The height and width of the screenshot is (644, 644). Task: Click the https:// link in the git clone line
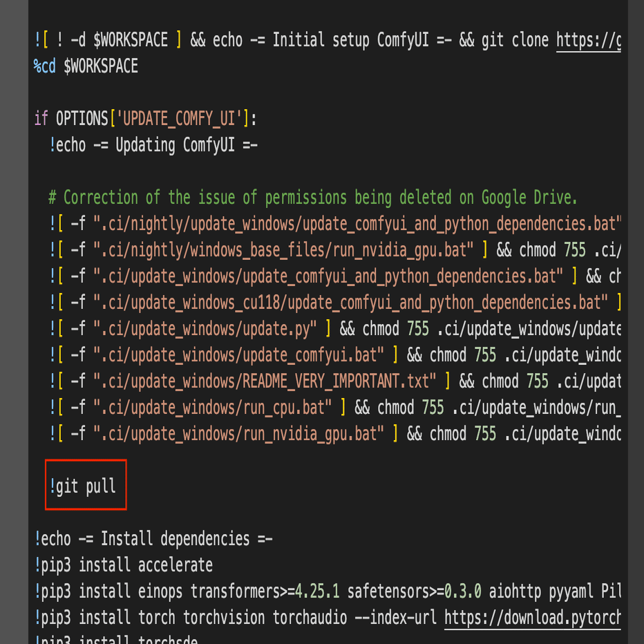(x=588, y=41)
